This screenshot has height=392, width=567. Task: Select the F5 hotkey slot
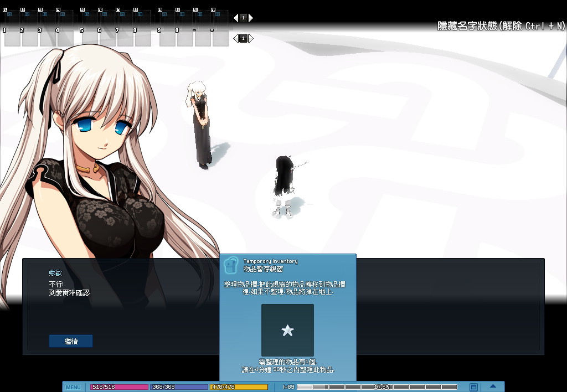tap(89, 17)
